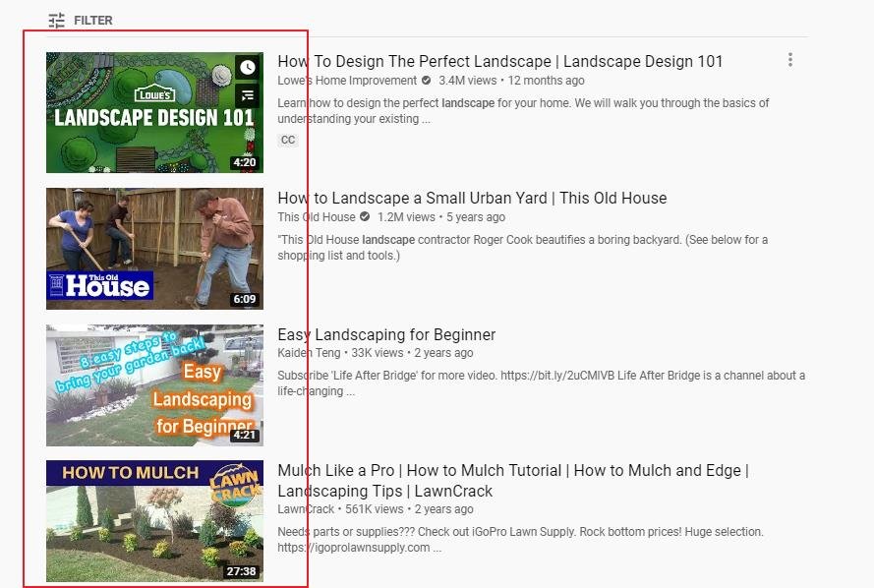Click the 27:38 duration label
Screen dimensions: 874x588
pos(241,571)
